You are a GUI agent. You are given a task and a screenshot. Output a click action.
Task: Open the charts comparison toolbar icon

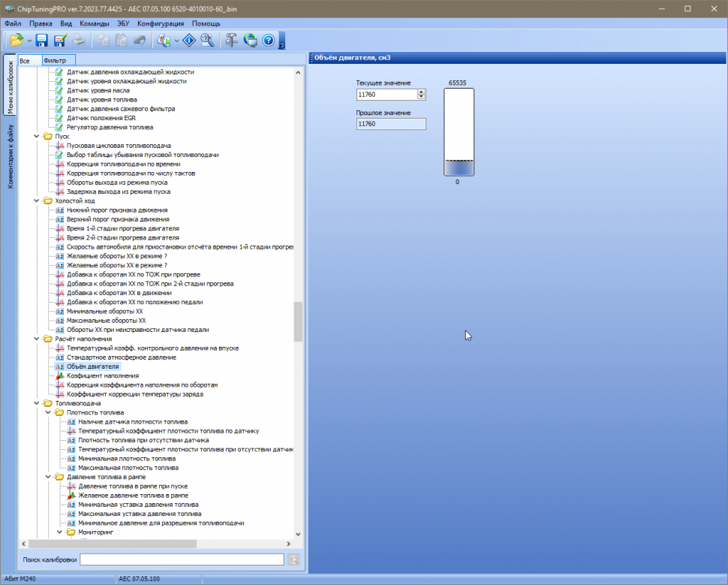point(164,41)
